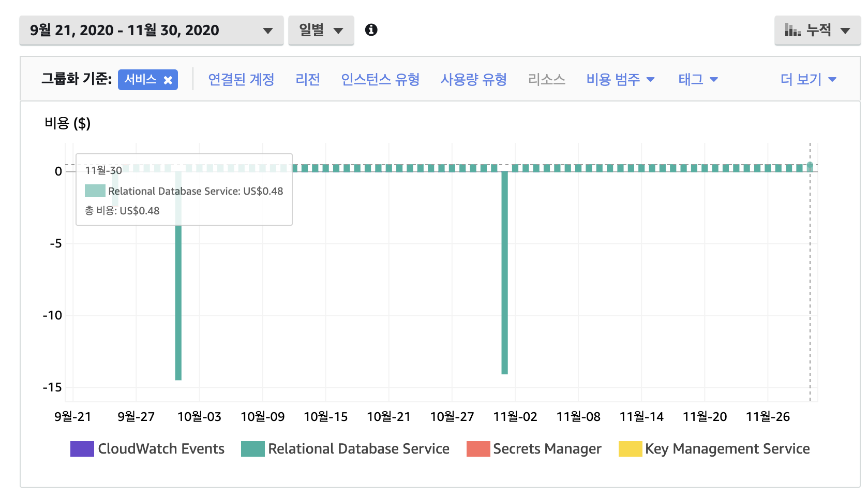
Task: Toggle the Relational Database Service legend swatch
Action: pyautogui.click(x=253, y=449)
